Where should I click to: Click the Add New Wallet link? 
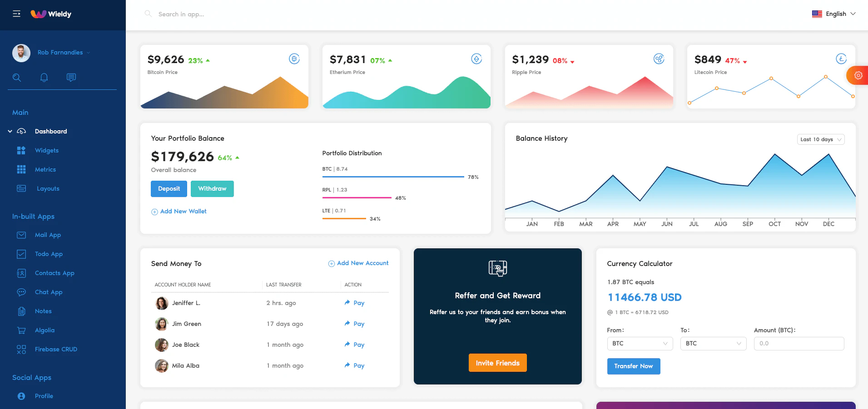pyautogui.click(x=179, y=211)
